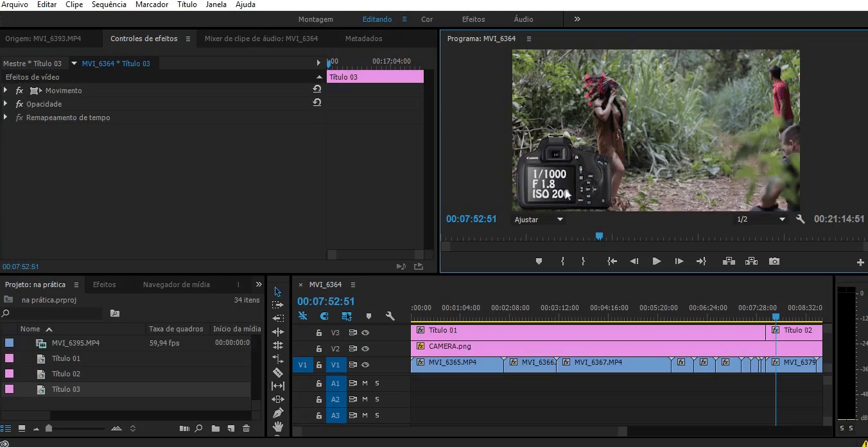Viewport: 868px width, 447px height.
Task: Lock the V2 track
Action: (318, 349)
